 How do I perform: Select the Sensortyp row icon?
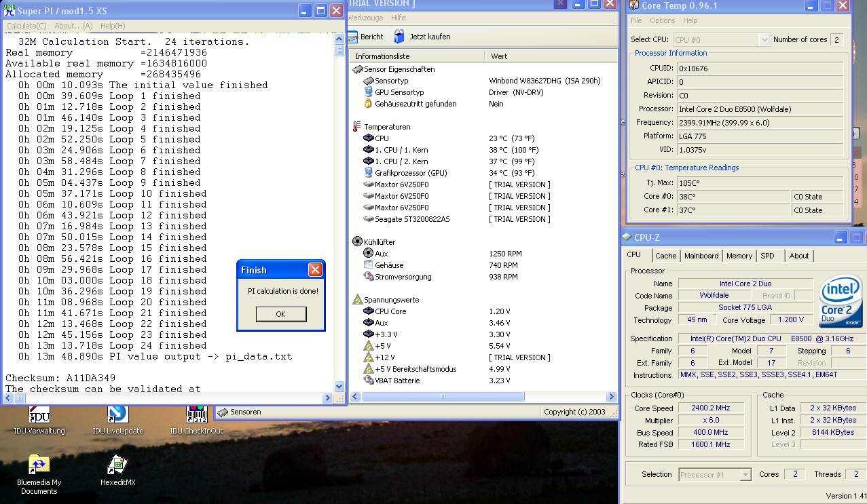tap(369, 81)
